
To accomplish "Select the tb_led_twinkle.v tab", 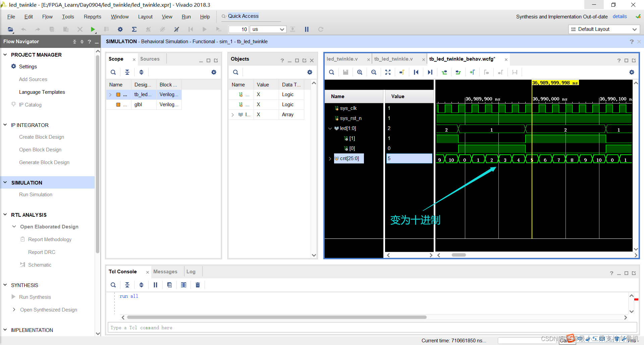I will 393,59.
